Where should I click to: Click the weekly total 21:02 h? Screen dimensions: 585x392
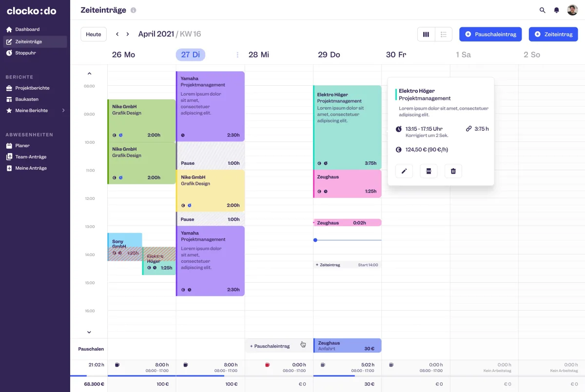pos(96,365)
